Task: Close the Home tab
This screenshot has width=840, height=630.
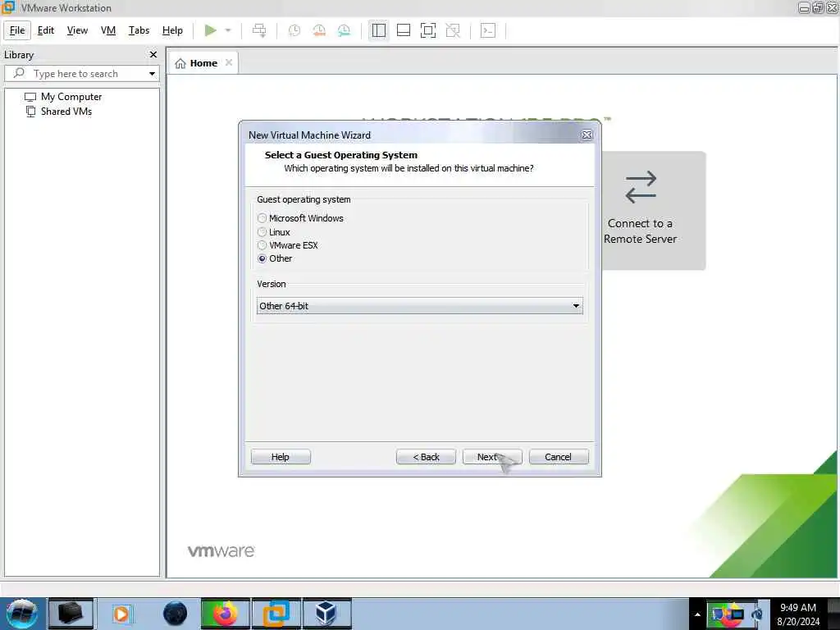Action: point(229,62)
